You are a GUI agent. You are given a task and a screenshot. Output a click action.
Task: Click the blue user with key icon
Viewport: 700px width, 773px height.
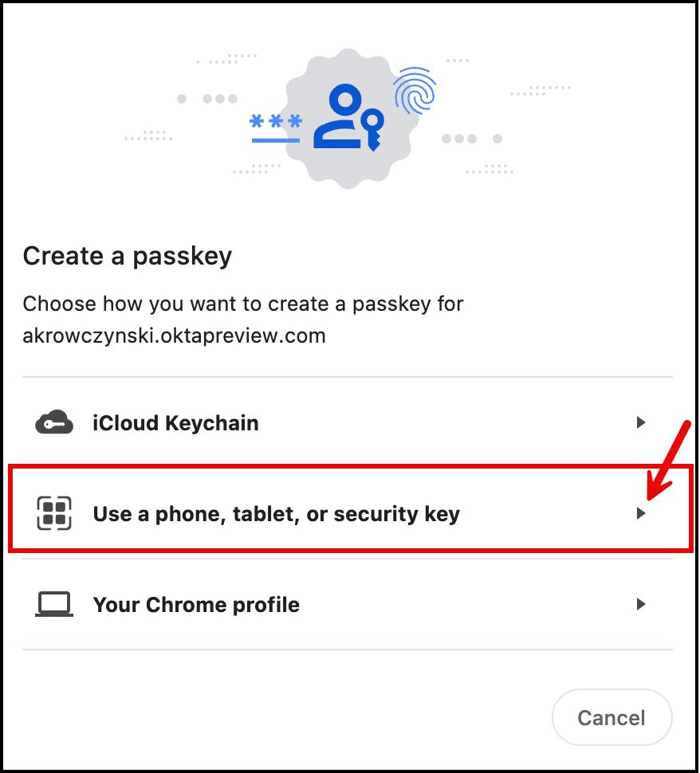(348, 120)
